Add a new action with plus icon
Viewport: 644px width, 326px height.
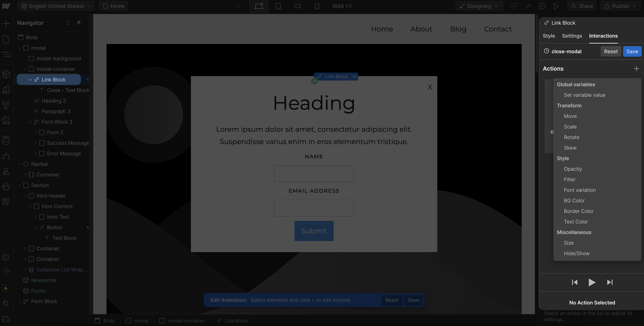[x=636, y=69]
